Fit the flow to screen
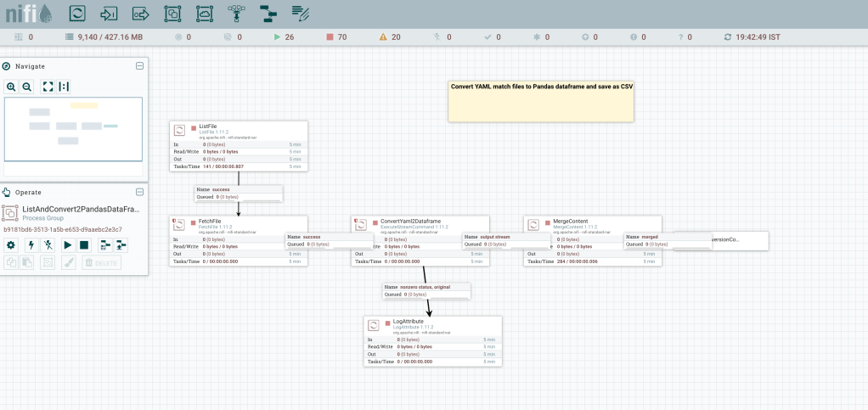 tap(48, 87)
